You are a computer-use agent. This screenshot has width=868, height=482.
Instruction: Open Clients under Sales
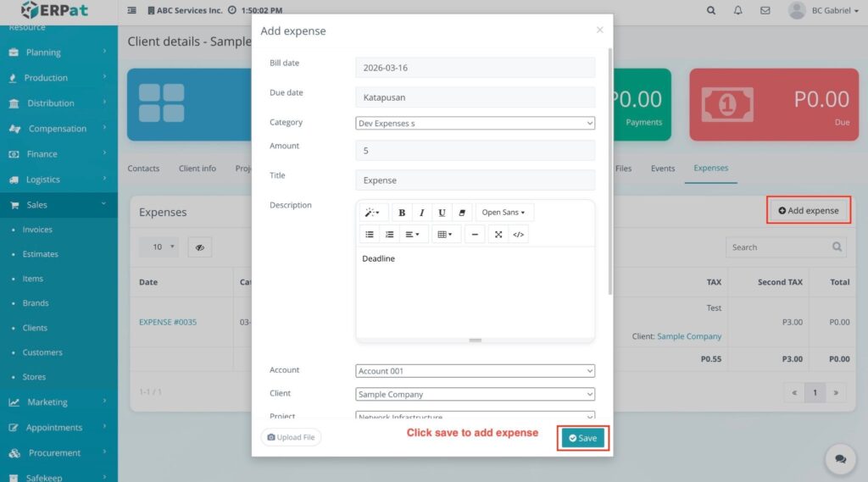[x=35, y=328]
